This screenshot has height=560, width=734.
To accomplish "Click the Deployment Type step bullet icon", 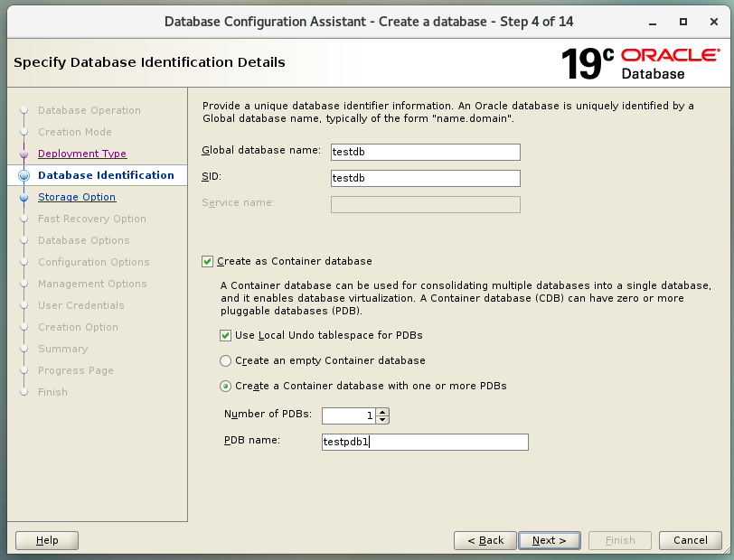I will click(24, 154).
